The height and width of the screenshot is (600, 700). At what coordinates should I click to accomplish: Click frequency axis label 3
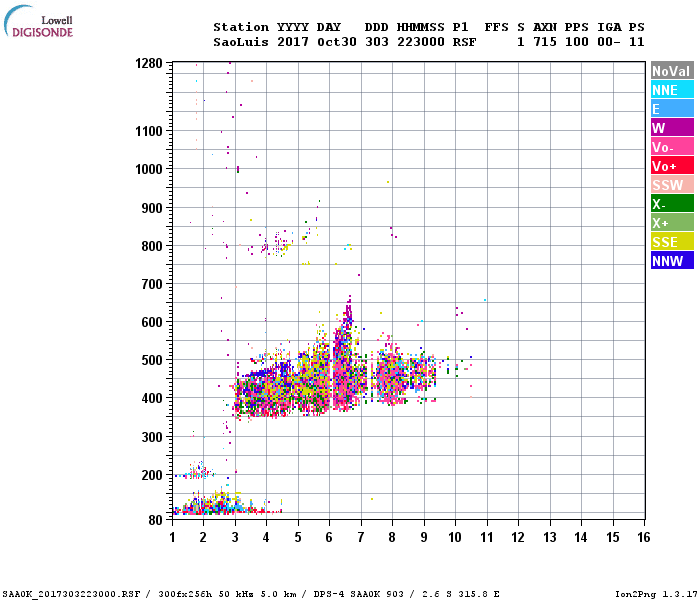pyautogui.click(x=235, y=537)
